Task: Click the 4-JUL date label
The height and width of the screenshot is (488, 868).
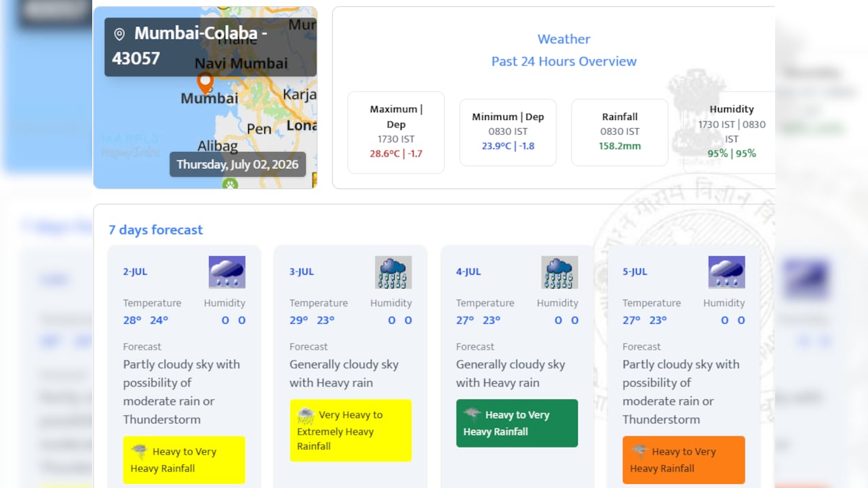Action: tap(469, 272)
